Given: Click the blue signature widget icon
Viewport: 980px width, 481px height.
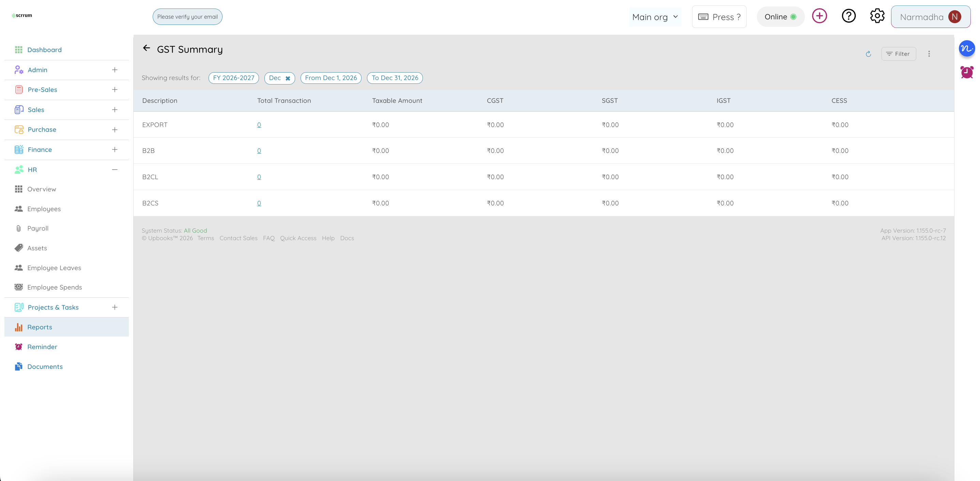Looking at the screenshot, I should [966, 49].
